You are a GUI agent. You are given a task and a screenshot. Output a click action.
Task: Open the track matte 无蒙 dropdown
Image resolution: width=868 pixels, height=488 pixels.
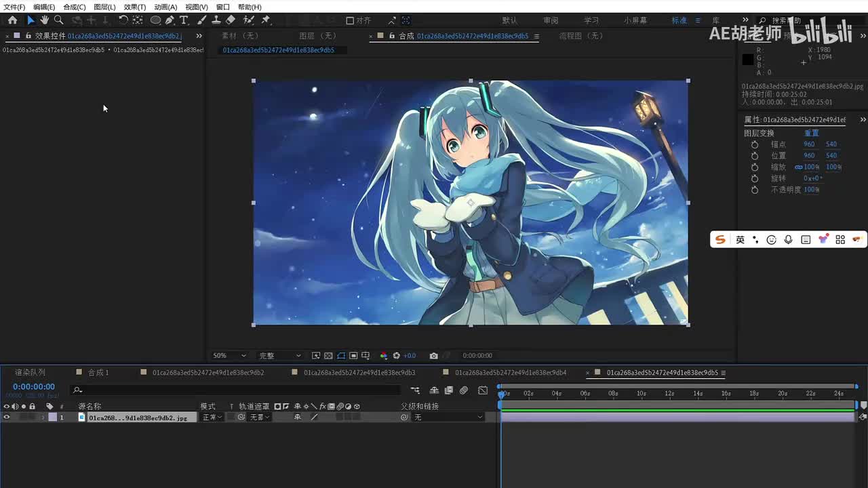pos(260,418)
